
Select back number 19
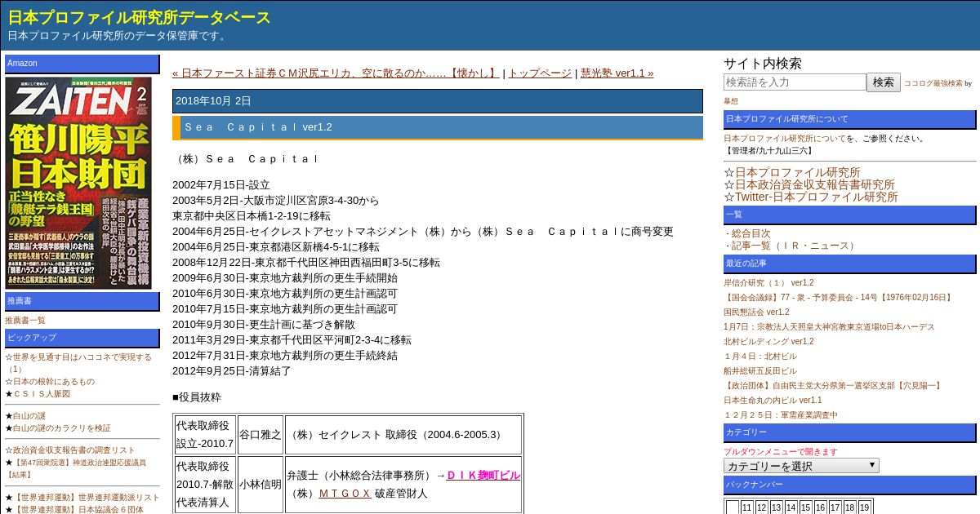tap(864, 507)
